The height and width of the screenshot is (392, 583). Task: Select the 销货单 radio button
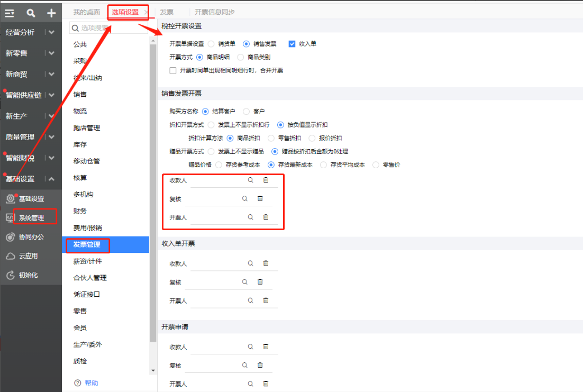(211, 44)
